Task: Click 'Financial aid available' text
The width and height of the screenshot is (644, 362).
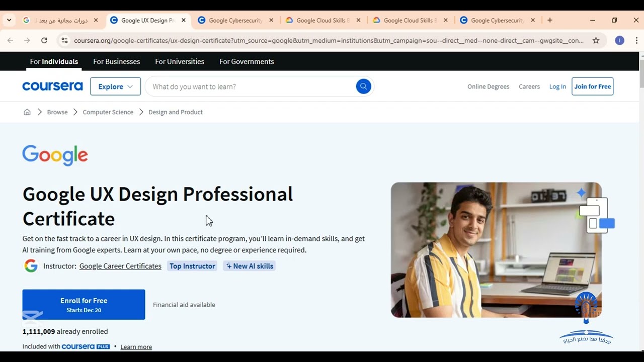Action: [184, 305]
